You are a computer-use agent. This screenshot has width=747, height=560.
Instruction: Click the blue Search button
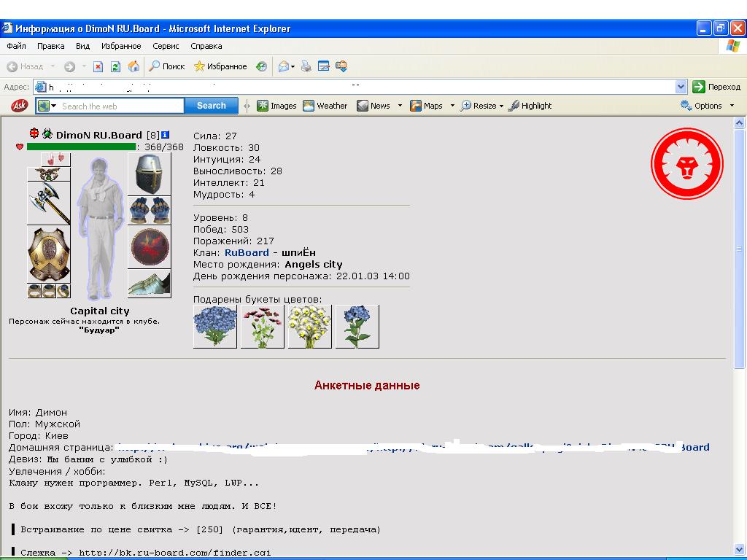211,106
